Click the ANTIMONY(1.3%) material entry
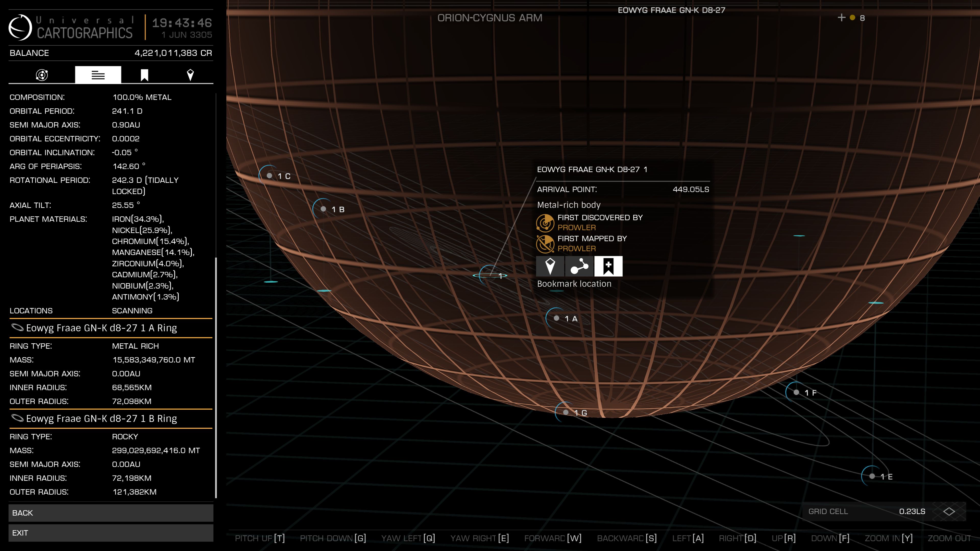The width and height of the screenshot is (980, 551). pyautogui.click(x=146, y=297)
